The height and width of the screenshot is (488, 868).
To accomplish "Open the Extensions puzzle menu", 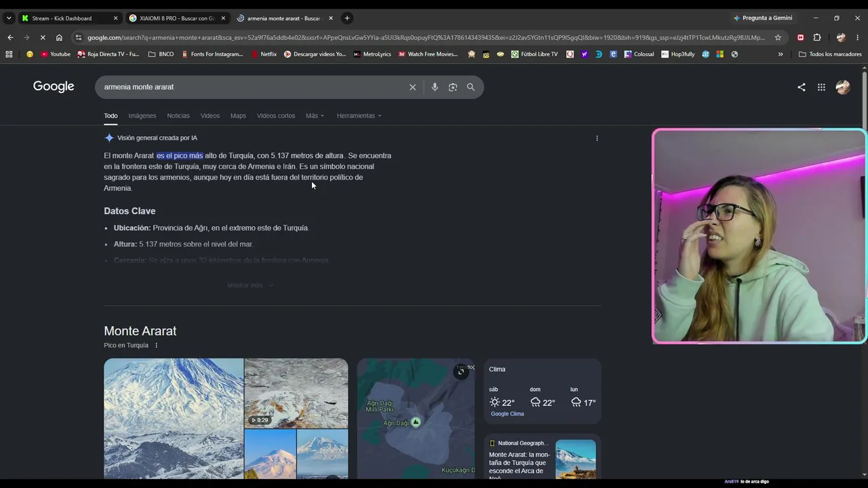I will (817, 38).
